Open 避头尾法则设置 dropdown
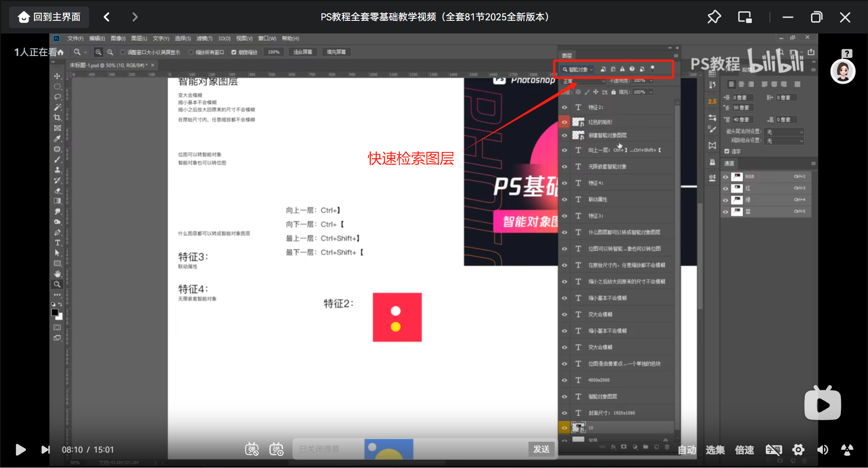868x468 pixels. pos(785,132)
